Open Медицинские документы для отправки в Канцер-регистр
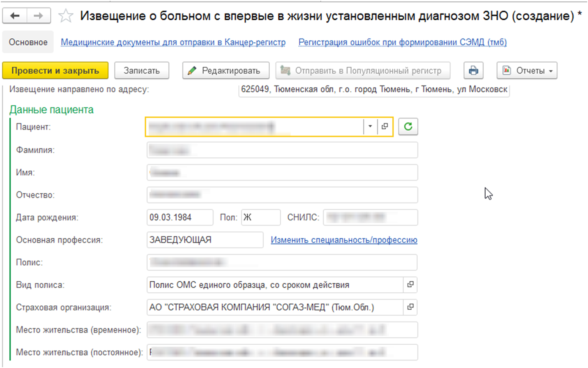Viewport: 588px width, 368px height. (173, 42)
